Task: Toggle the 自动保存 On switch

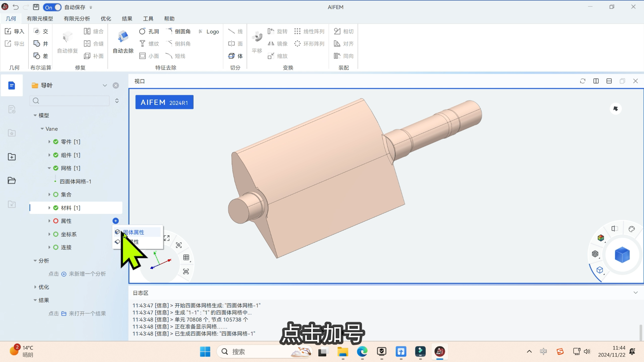Action: (x=52, y=7)
